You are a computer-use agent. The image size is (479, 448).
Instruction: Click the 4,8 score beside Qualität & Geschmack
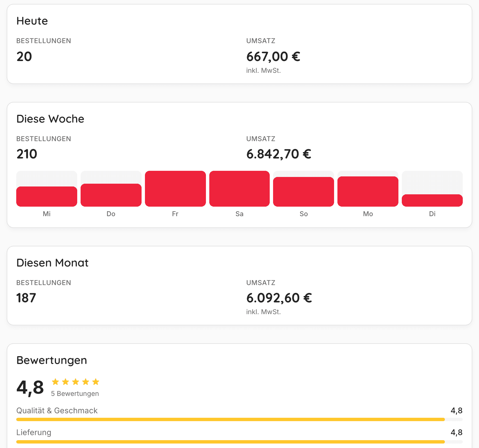point(457,411)
